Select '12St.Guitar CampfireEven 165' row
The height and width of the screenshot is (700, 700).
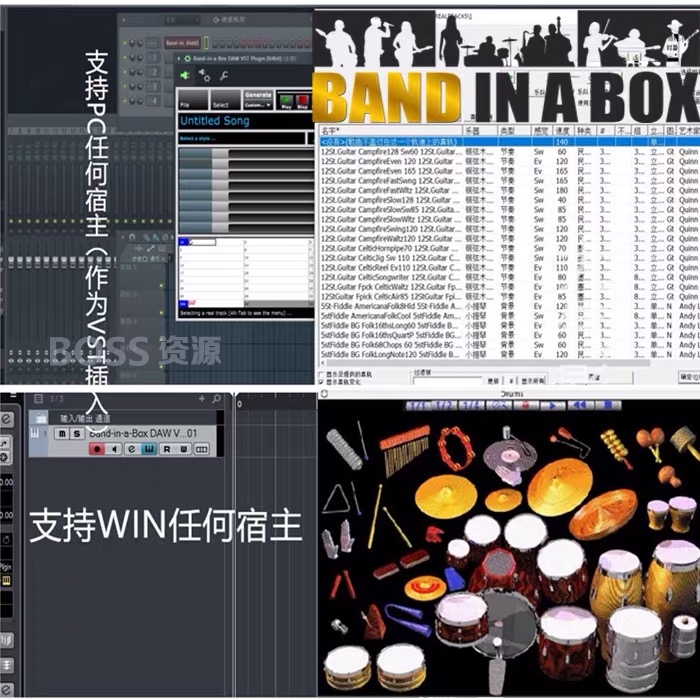click(509, 171)
